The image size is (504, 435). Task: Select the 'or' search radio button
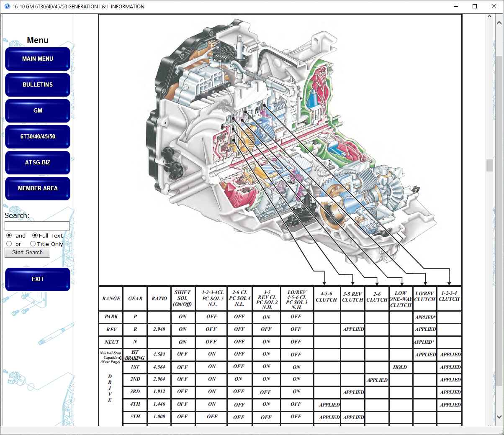coord(9,244)
